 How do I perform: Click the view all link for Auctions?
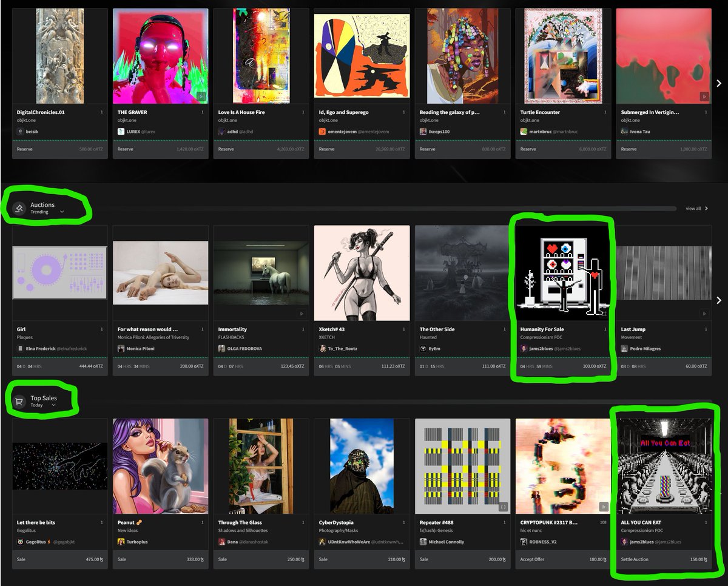[x=696, y=209]
